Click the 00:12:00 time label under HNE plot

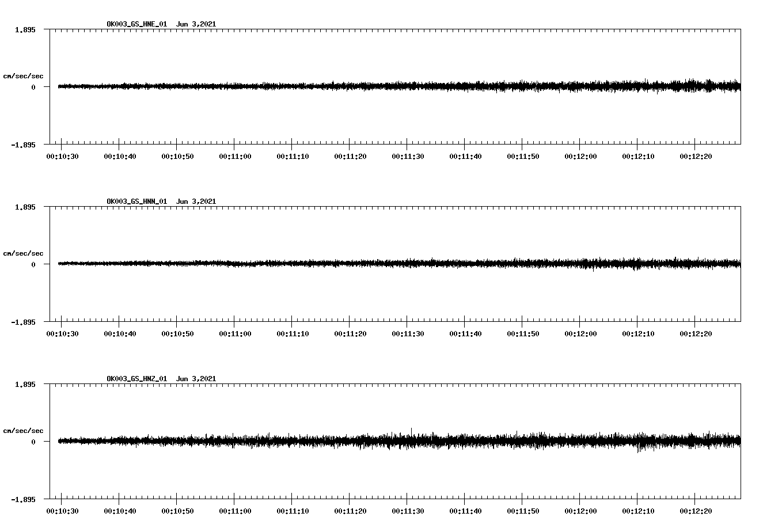tap(580, 157)
